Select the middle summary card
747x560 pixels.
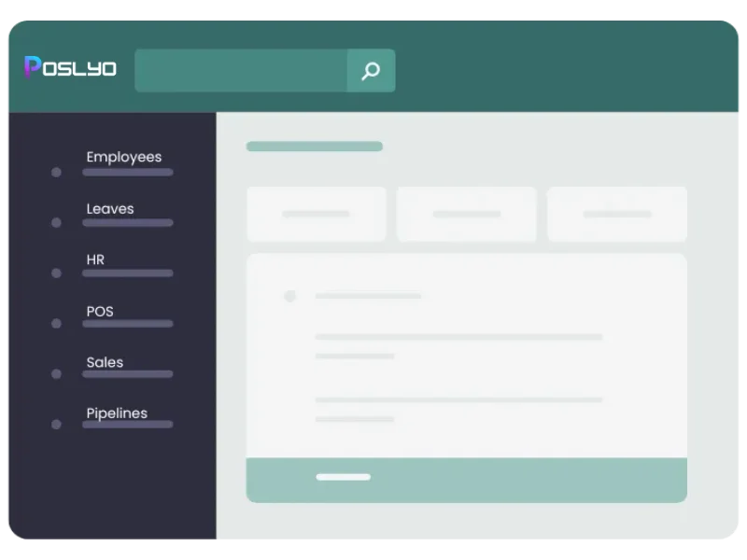point(466,214)
